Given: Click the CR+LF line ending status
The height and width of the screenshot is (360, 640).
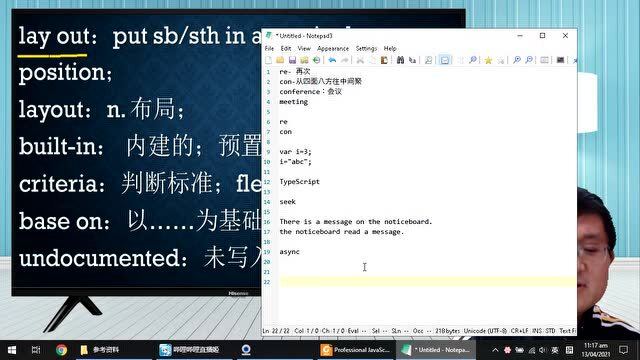Looking at the screenshot, I should click(x=520, y=331).
